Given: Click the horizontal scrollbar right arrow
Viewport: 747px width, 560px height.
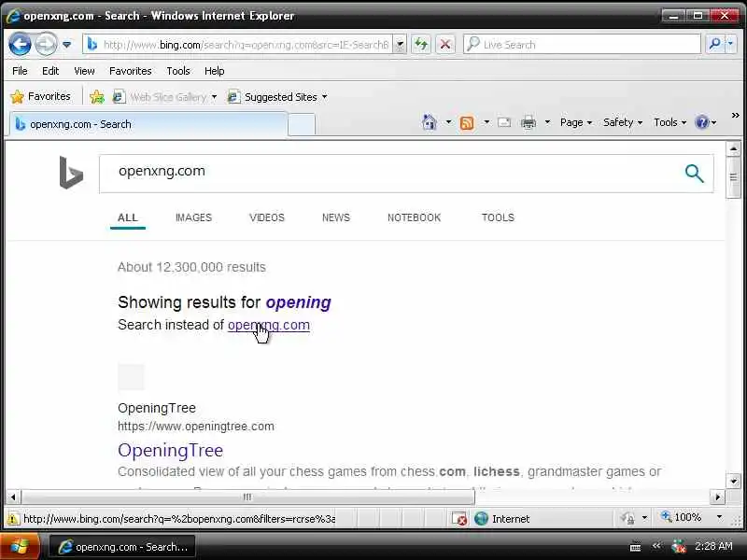Looking at the screenshot, I should (x=717, y=497).
